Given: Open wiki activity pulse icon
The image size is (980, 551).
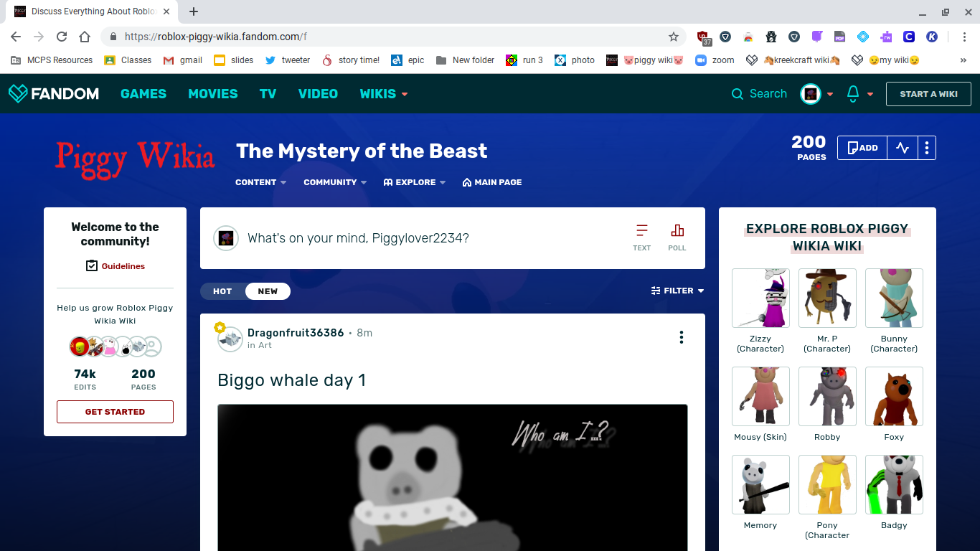Looking at the screenshot, I should click(x=903, y=148).
